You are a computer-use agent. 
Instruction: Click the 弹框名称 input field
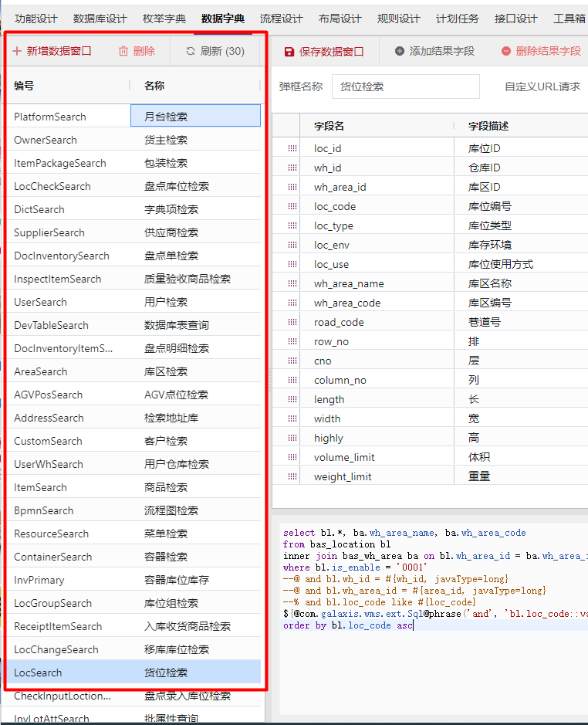[405, 86]
